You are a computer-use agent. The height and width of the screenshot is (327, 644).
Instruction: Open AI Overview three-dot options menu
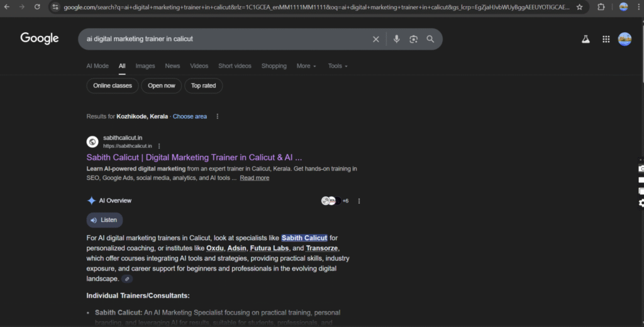[359, 201]
